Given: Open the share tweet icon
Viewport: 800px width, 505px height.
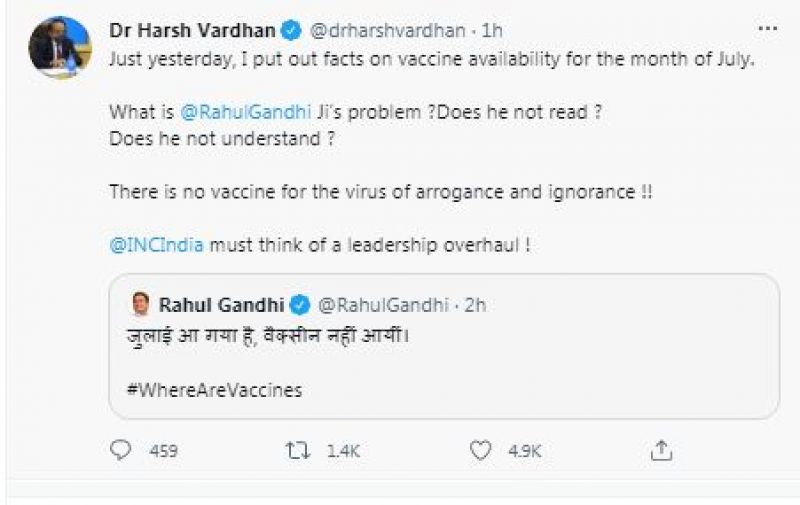Looking at the screenshot, I should [x=661, y=451].
